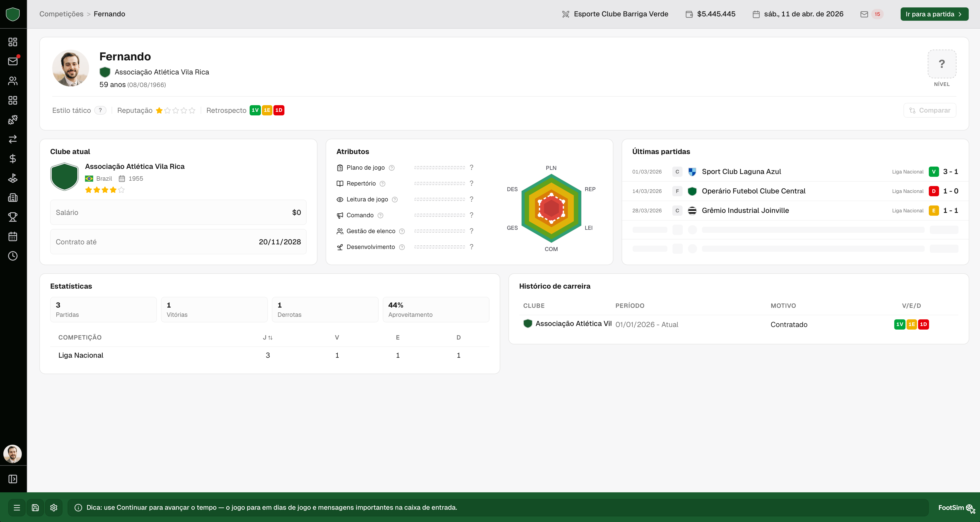Toggle the sidebar collapse panel icon

(x=13, y=479)
